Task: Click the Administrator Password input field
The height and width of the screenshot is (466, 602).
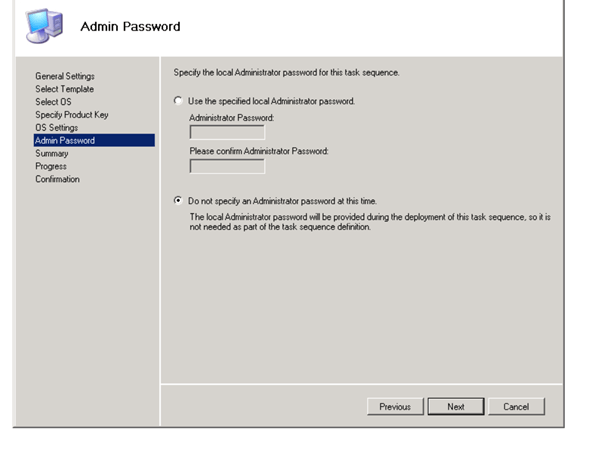Action: (227, 132)
